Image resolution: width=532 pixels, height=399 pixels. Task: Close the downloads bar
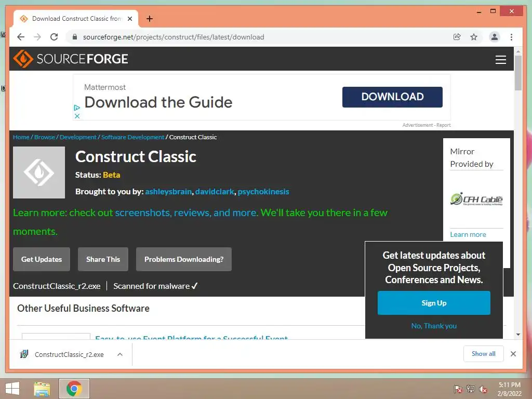[513, 354]
